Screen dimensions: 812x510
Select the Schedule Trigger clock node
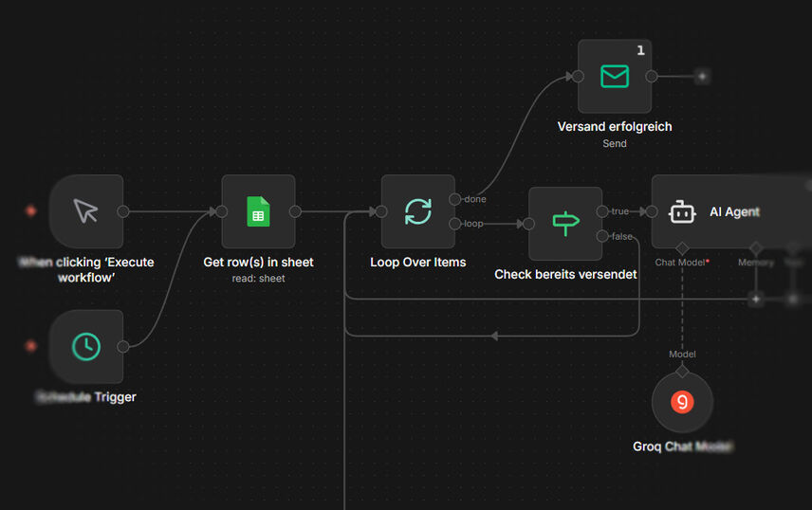point(86,346)
